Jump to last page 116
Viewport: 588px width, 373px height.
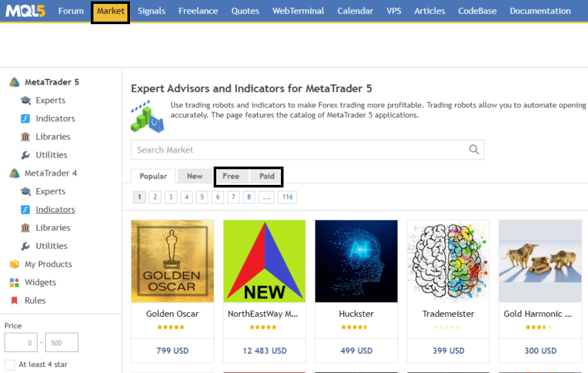coord(287,197)
